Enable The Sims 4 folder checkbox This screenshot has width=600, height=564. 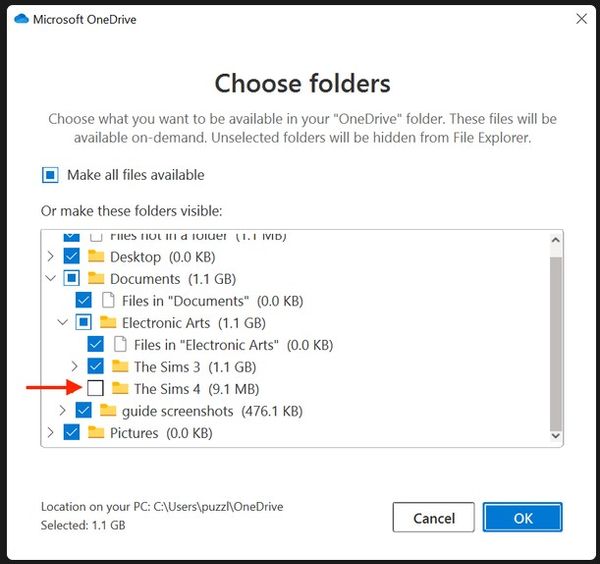96,389
